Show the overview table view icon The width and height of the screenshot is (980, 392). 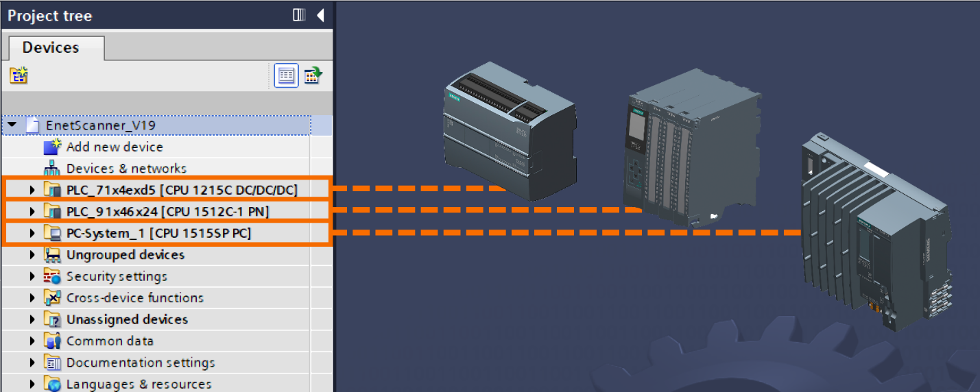click(286, 75)
